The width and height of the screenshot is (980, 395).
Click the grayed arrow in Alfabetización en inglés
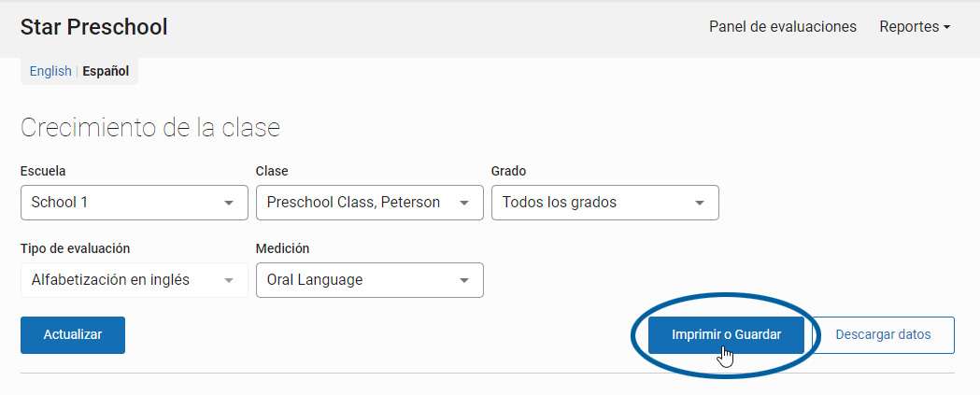[229, 280]
